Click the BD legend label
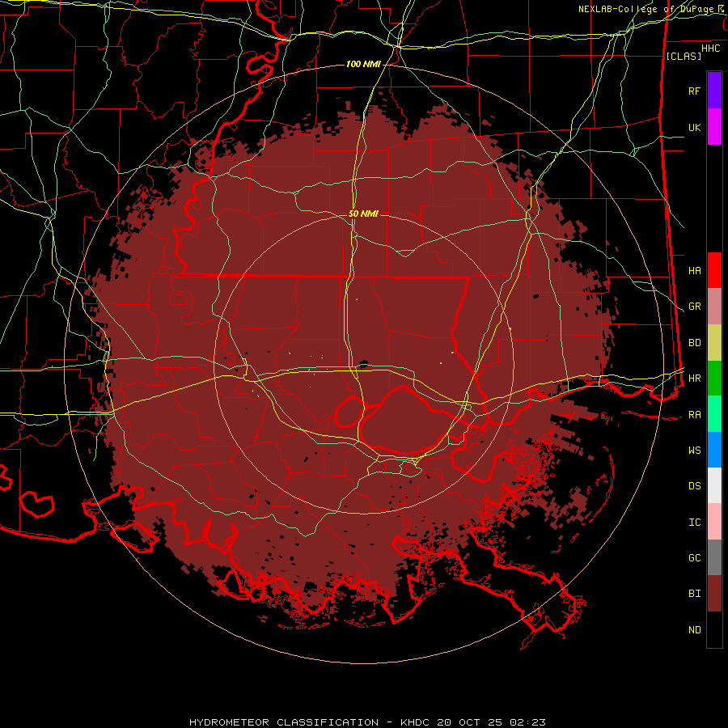The width and height of the screenshot is (728, 728). pos(694,343)
